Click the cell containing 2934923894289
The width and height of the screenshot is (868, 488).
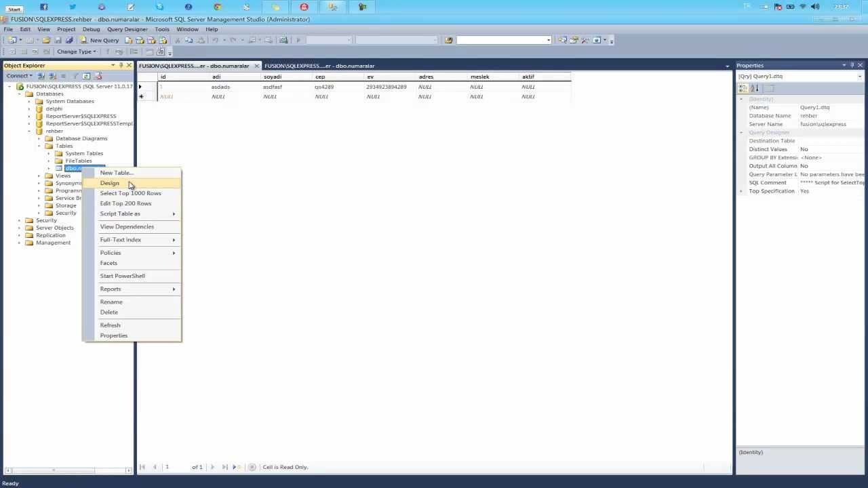(391, 87)
